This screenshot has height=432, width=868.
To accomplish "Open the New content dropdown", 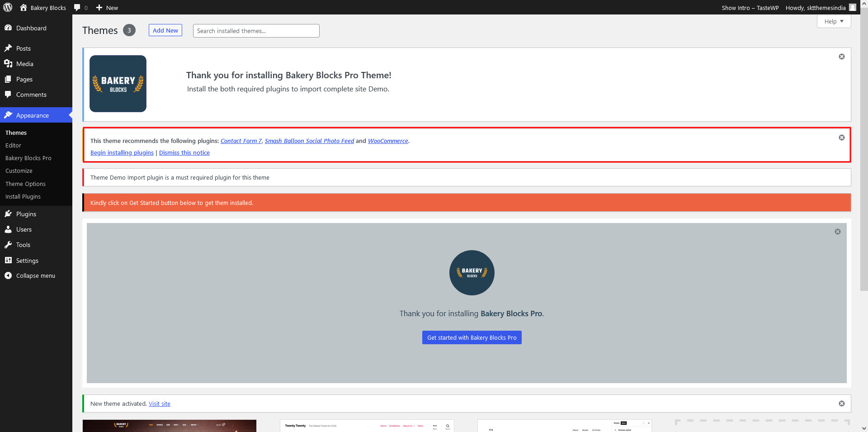I will 107,8.
